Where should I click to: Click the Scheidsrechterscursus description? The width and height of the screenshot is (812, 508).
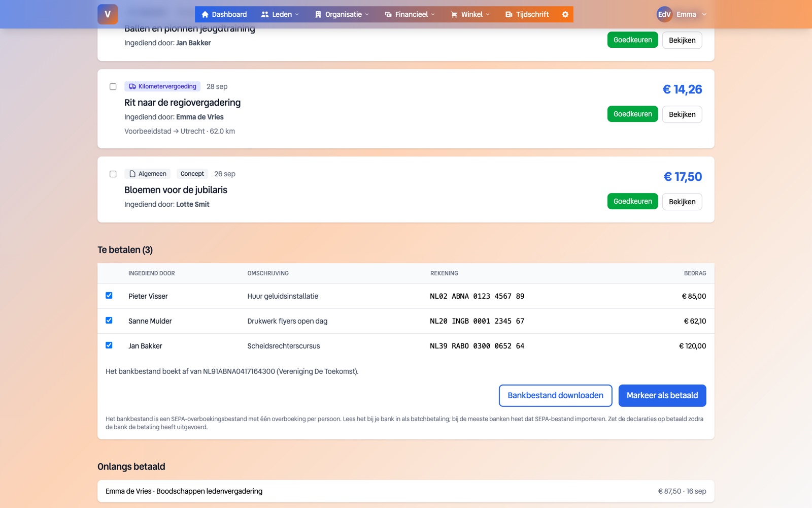[284, 346]
